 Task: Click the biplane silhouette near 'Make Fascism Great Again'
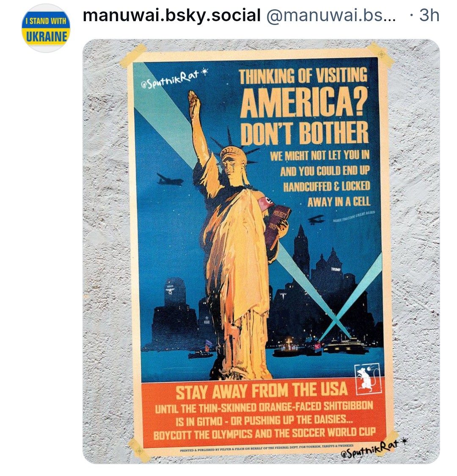[x=316, y=219]
